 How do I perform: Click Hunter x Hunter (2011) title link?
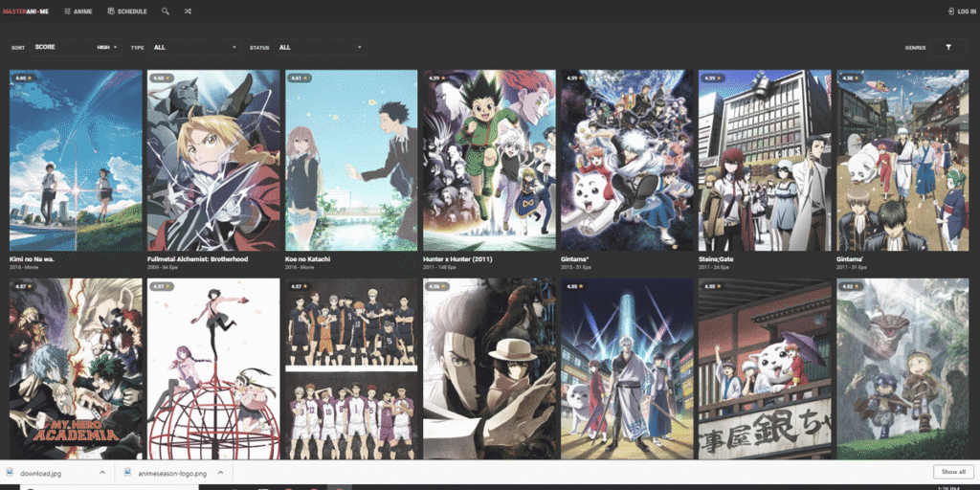(458, 258)
